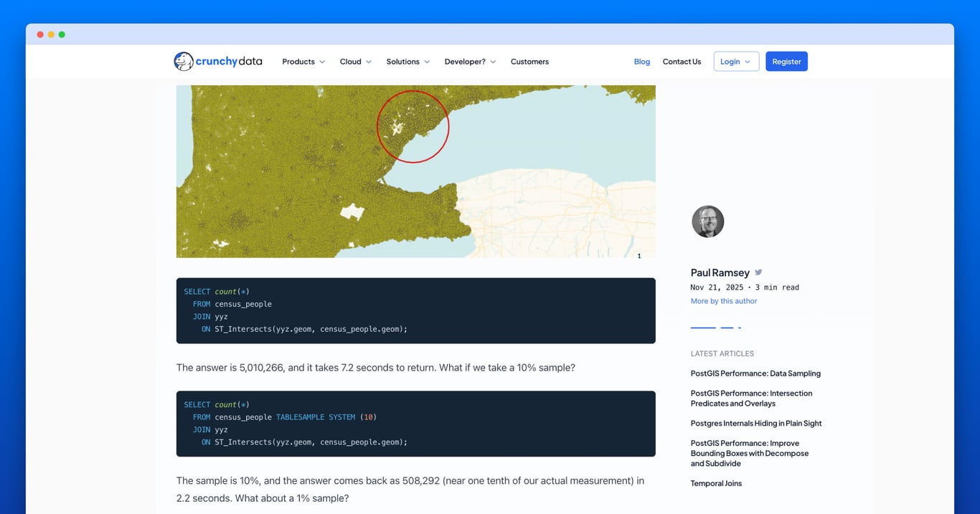Click the Register button

[786, 61]
